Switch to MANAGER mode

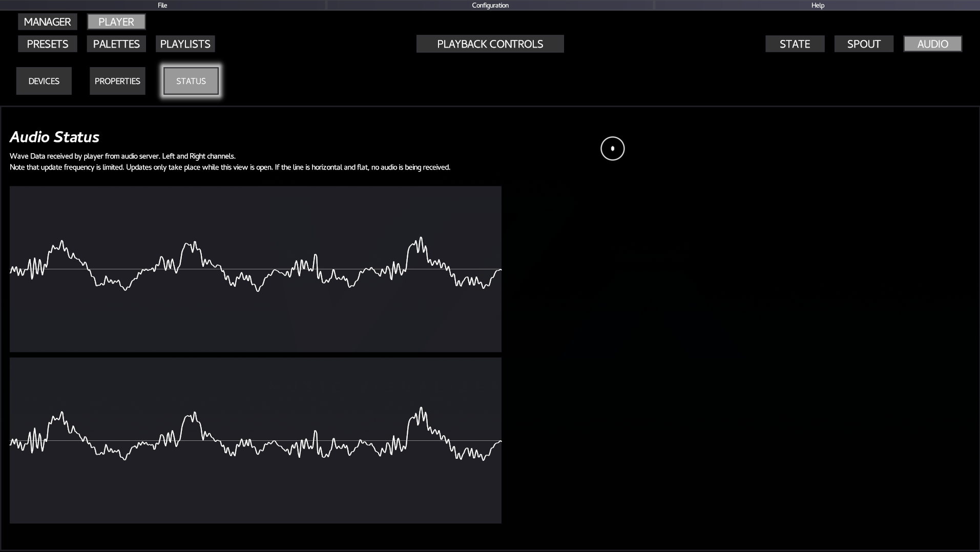[x=47, y=22]
